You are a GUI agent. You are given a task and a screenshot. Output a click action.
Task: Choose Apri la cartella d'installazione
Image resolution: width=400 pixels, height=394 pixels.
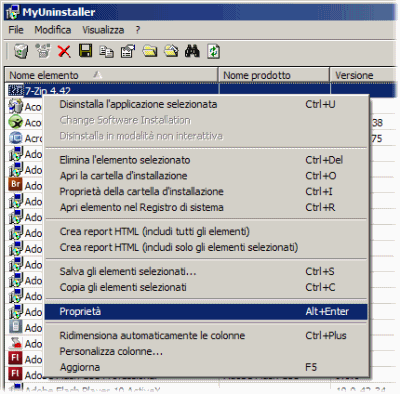tap(206, 176)
